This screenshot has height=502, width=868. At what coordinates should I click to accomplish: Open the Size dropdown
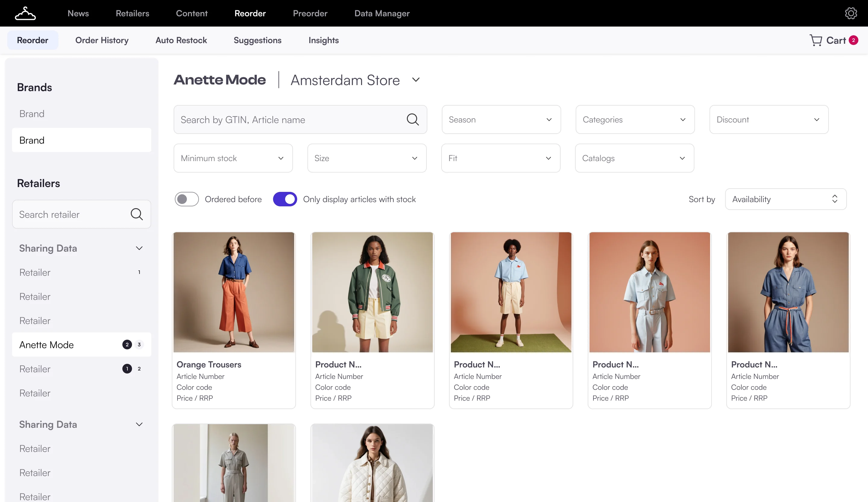coord(367,158)
